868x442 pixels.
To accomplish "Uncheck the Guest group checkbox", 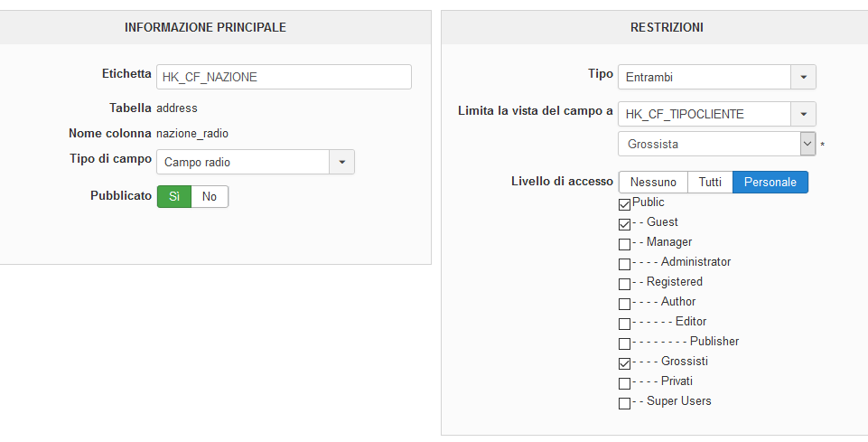I will point(625,224).
